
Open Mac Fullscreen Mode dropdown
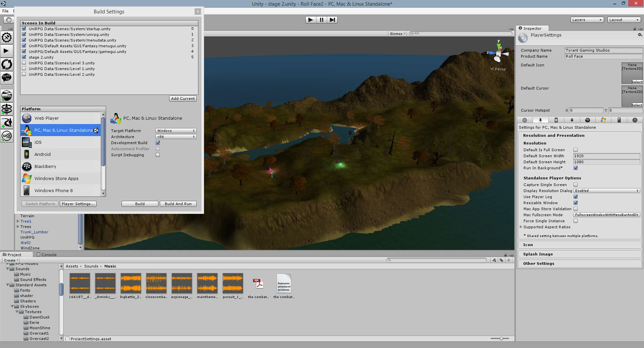(606, 215)
